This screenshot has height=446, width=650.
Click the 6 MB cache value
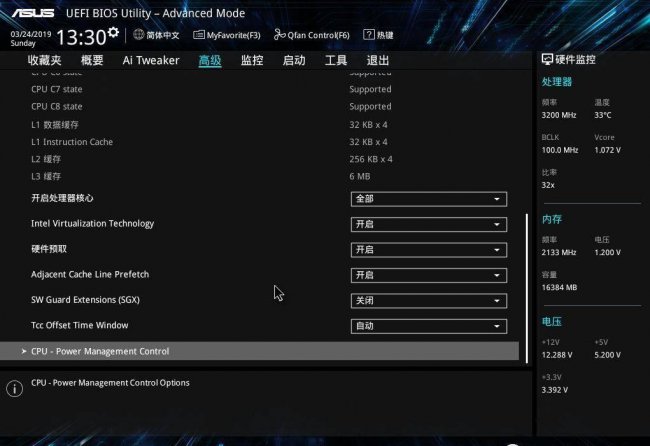[x=359, y=177]
